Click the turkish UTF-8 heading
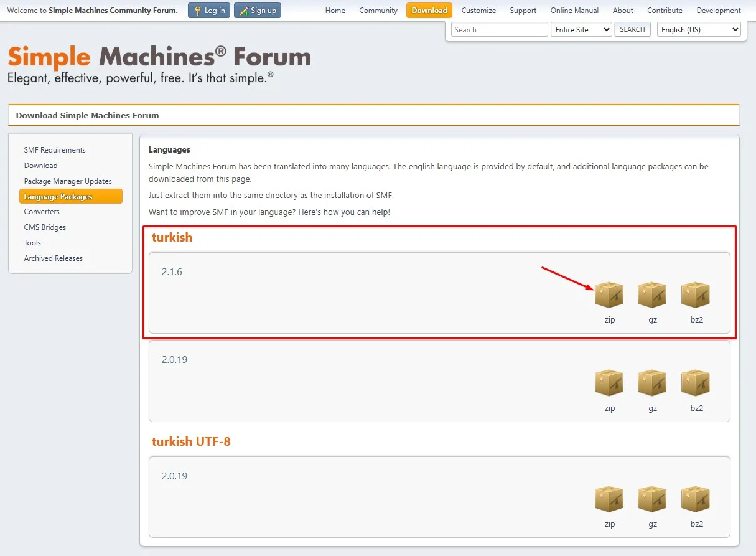This screenshot has width=756, height=556. 191,441
